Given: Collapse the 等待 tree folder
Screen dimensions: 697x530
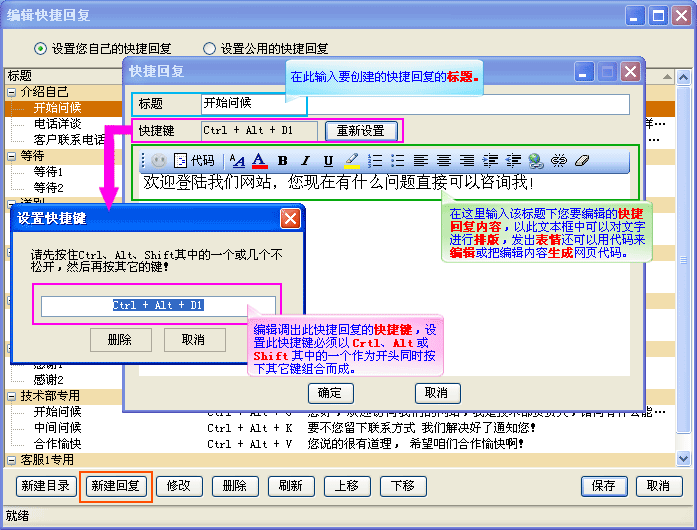Looking at the screenshot, I should [12, 156].
